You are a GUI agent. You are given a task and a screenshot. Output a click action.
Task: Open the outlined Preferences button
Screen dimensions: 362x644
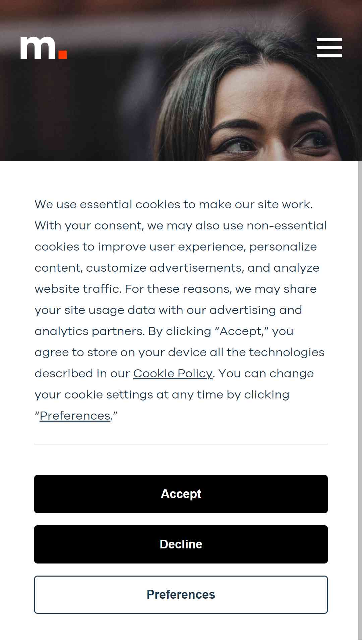pyautogui.click(x=181, y=595)
